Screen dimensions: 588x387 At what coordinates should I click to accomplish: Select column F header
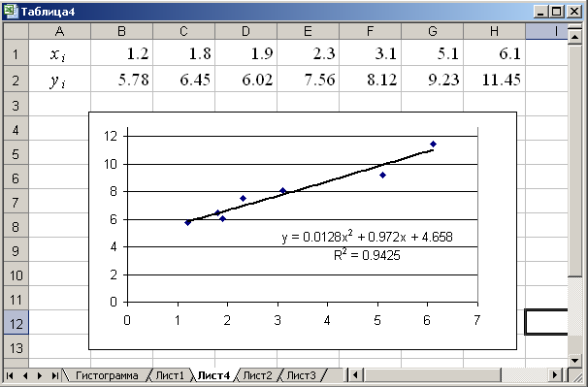point(370,31)
